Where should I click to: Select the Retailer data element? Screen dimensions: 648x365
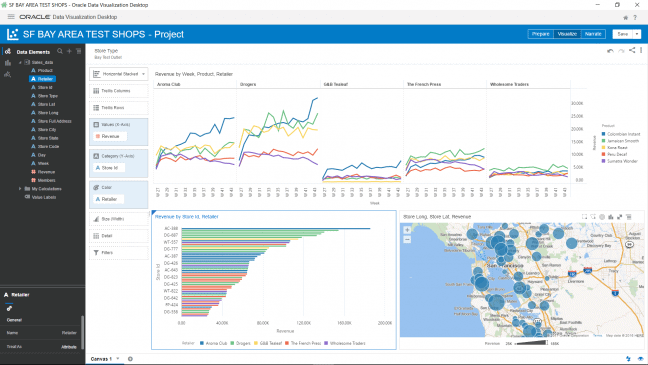43,79
